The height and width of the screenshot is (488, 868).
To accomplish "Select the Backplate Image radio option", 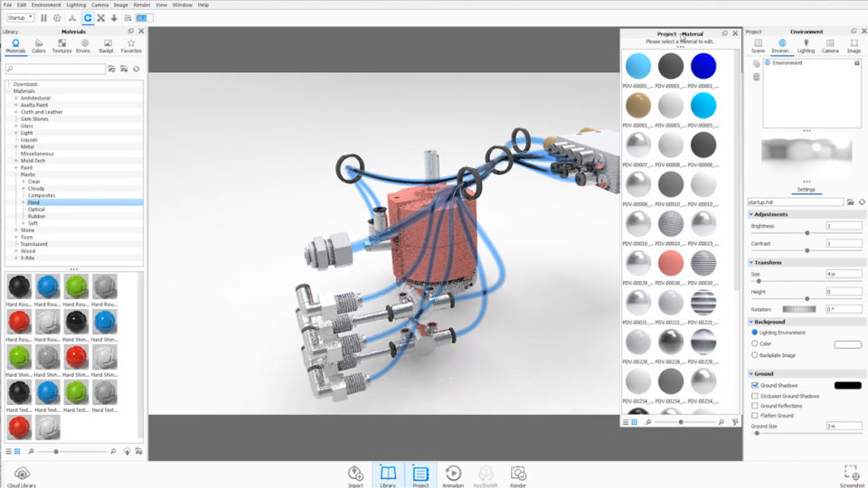I will [x=755, y=355].
